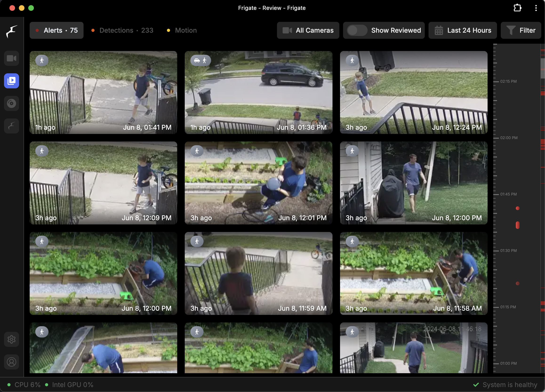Image resolution: width=545 pixels, height=392 pixels.
Task: Open the All Cameras dropdown
Action: (x=308, y=31)
